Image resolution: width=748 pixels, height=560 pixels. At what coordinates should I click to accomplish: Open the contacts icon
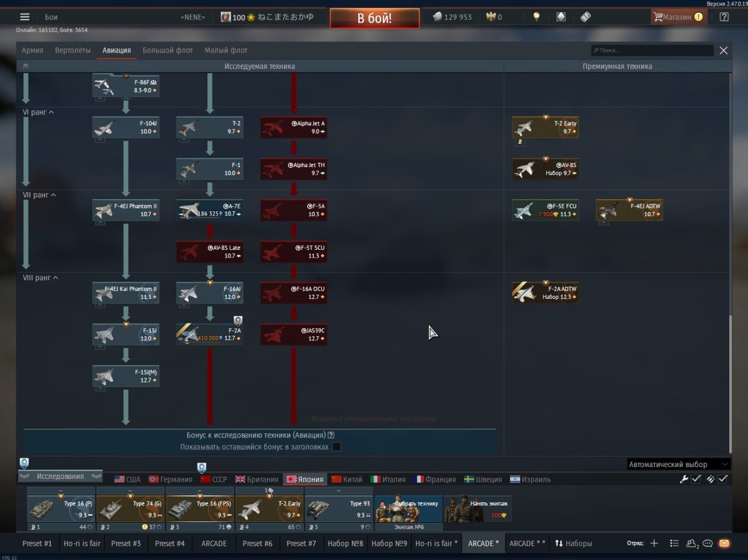pos(692,544)
